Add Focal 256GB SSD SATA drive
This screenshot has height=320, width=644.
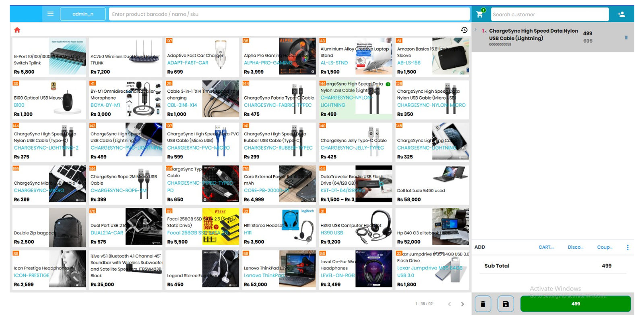pos(202,227)
